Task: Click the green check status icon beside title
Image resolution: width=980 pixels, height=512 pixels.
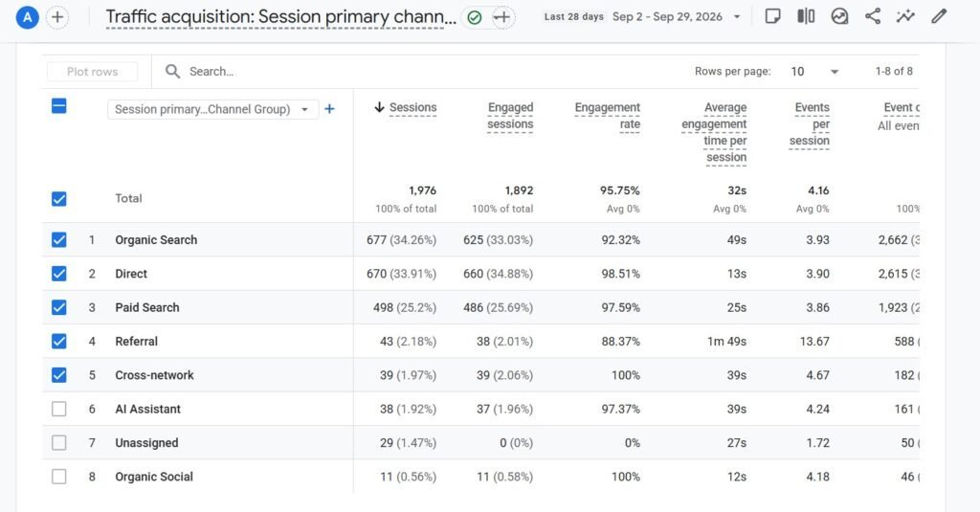Action: (475, 17)
